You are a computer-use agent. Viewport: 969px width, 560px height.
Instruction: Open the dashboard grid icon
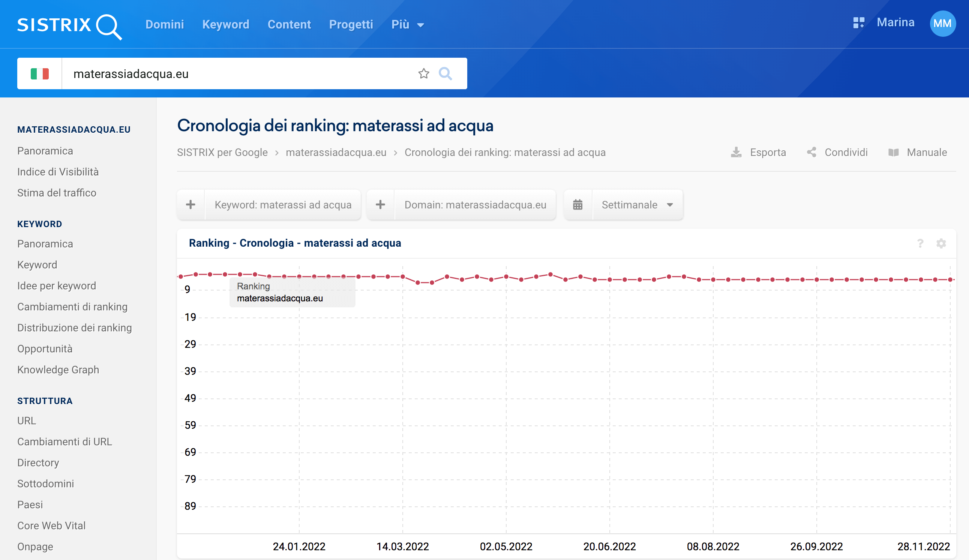click(x=859, y=22)
